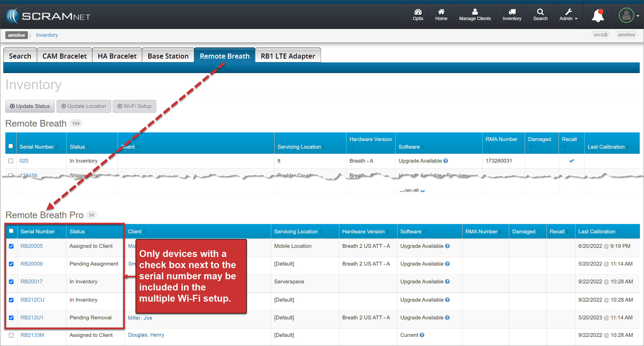The height and width of the screenshot is (346, 644).
Task: Open the Douglas, Henry client link
Action: point(146,335)
